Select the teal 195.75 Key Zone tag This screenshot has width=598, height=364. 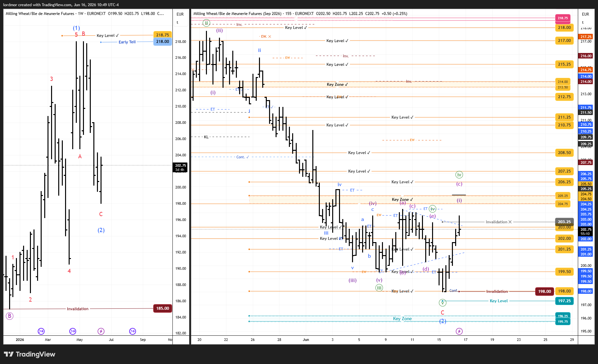pyautogui.click(x=563, y=322)
